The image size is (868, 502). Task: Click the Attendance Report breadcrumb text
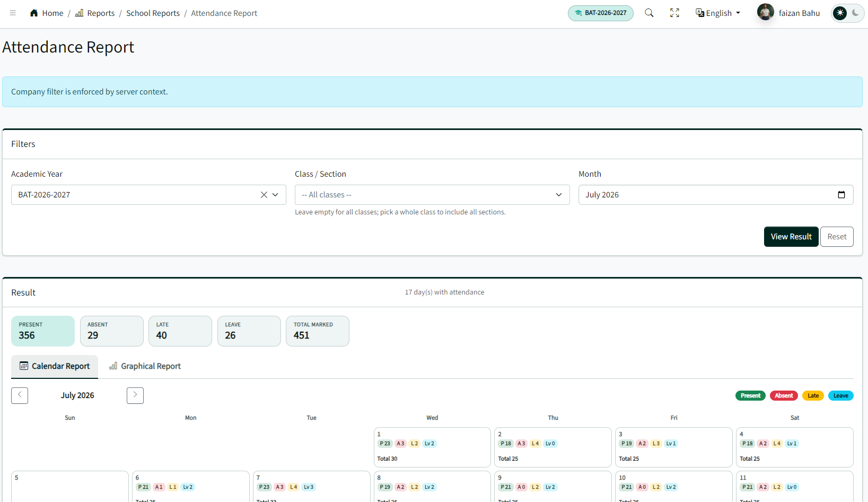tap(224, 13)
